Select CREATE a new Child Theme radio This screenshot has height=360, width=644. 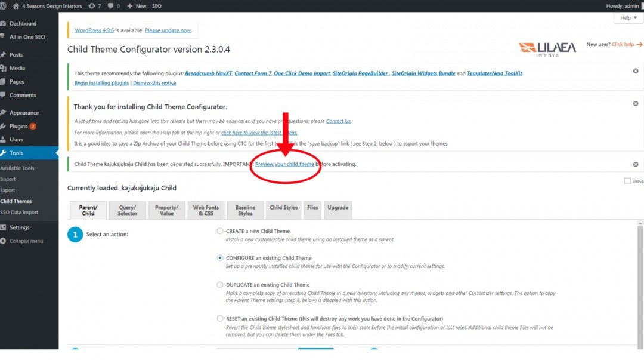click(219, 231)
